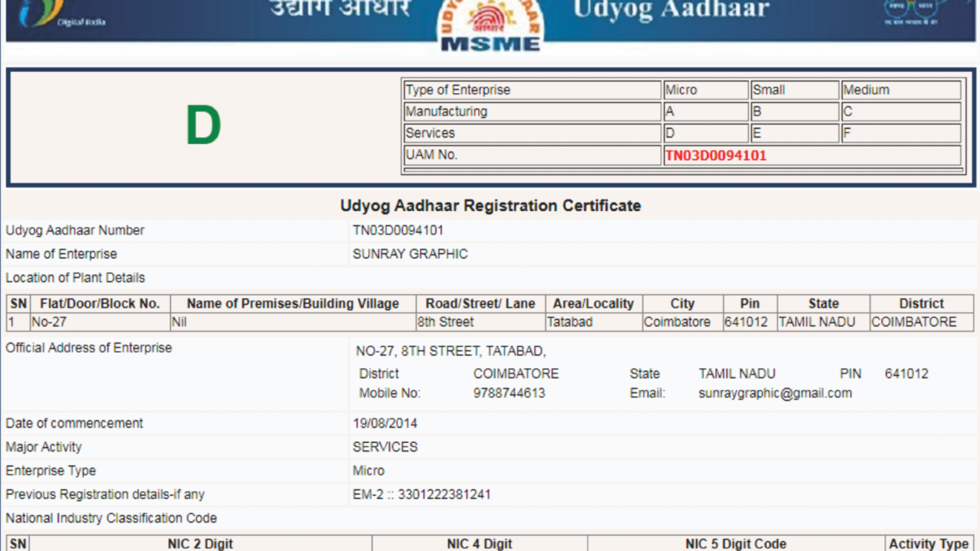The width and height of the screenshot is (980, 551).
Task: Select Manufacturing category A
Action: pyautogui.click(x=704, y=111)
